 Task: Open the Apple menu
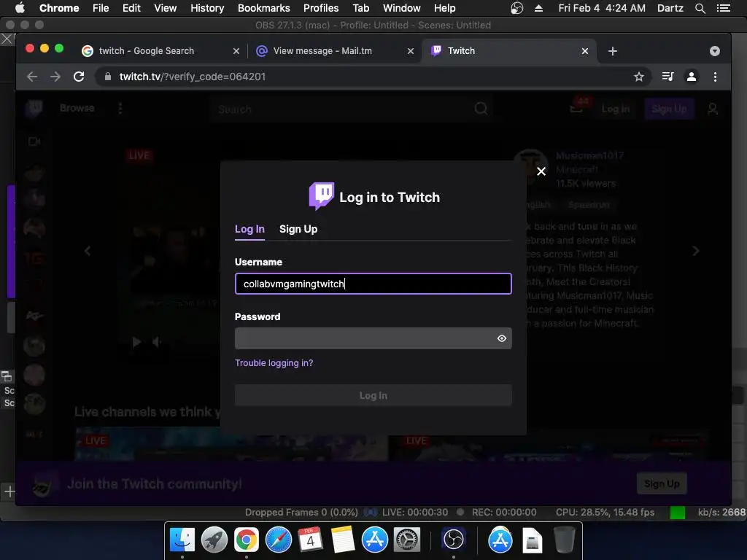pos(20,8)
